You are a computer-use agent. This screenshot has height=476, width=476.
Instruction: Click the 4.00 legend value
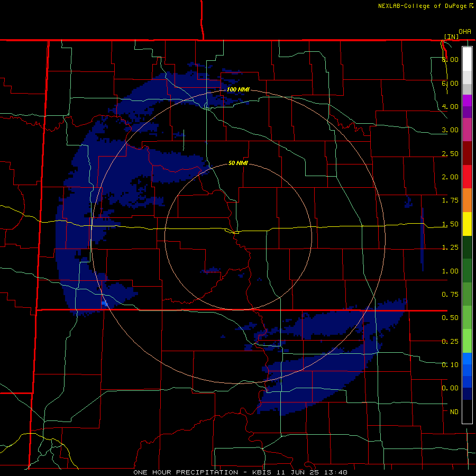coord(450,106)
